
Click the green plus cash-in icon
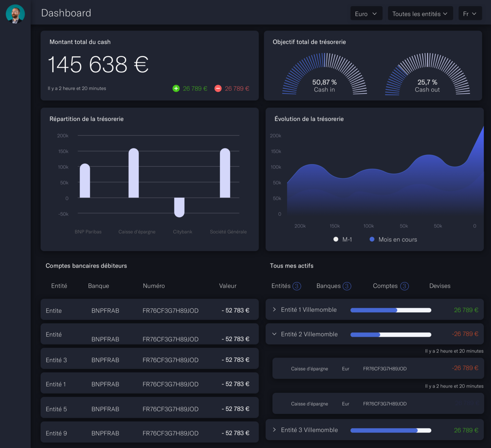(176, 88)
